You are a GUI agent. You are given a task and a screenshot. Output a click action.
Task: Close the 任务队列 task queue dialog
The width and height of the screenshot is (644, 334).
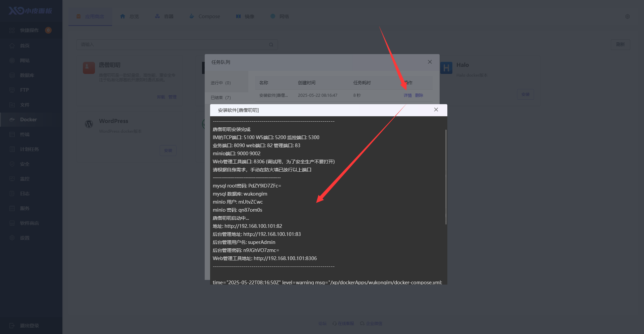(x=430, y=62)
